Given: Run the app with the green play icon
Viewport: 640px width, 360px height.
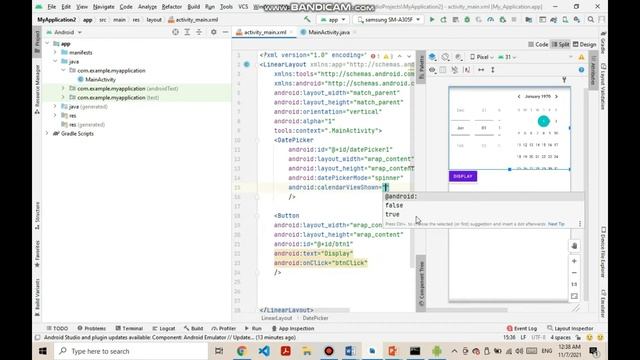Looking at the screenshot, I should click(x=432, y=20).
